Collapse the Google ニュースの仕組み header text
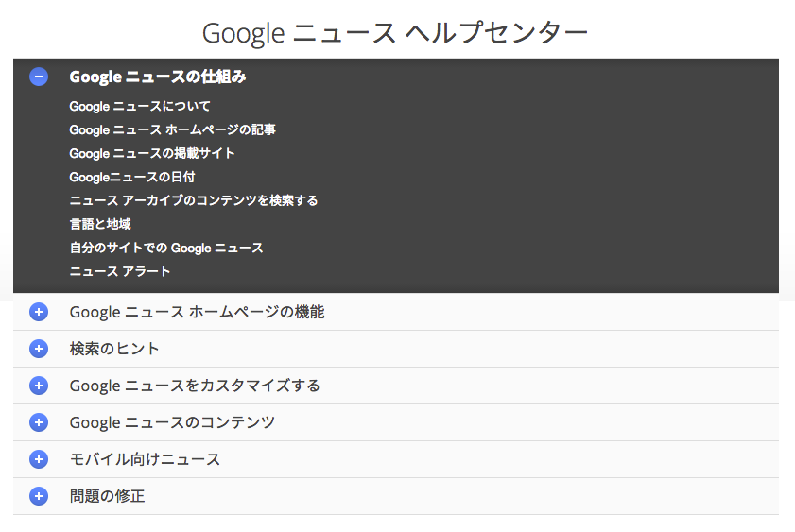The image size is (795, 532). pyautogui.click(x=158, y=77)
